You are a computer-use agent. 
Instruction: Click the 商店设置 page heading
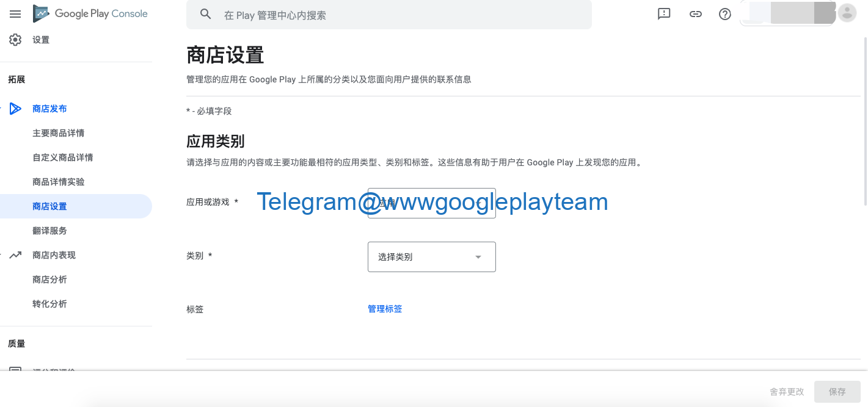225,56
